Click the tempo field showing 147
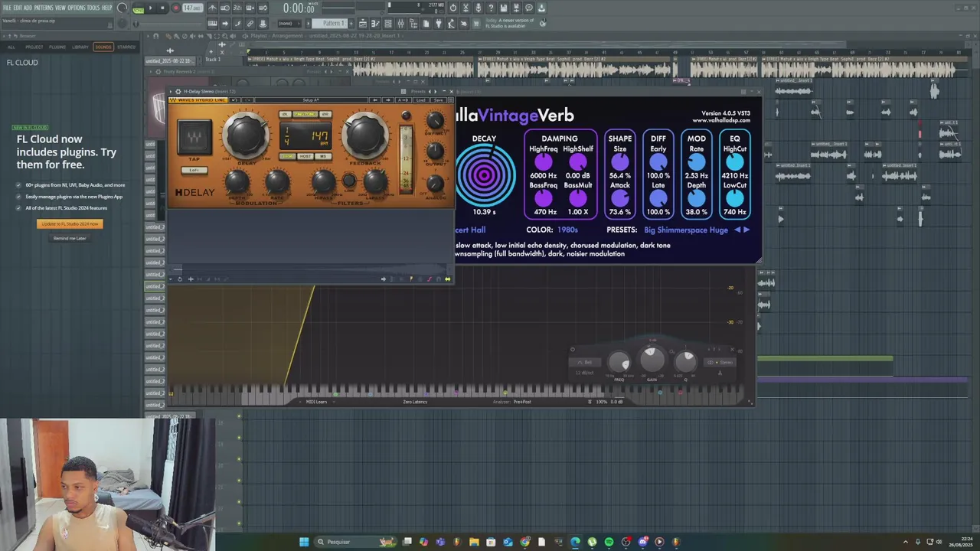This screenshot has width=980, height=551. tap(192, 8)
